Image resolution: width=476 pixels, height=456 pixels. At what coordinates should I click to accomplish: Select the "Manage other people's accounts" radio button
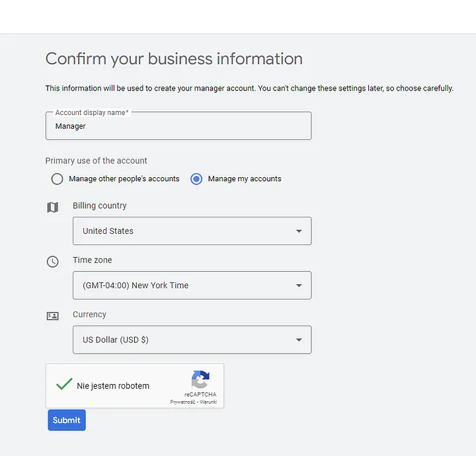point(58,178)
